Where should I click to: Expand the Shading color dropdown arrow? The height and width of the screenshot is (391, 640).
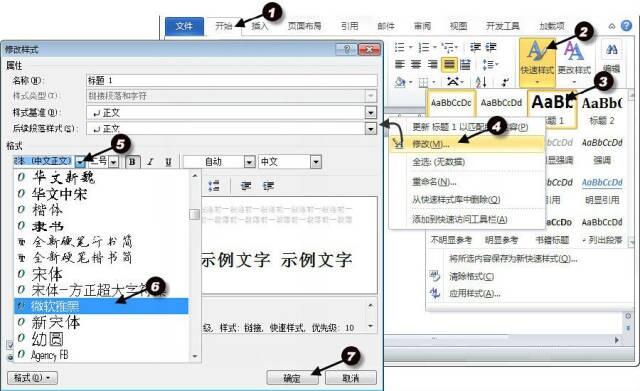[410, 83]
